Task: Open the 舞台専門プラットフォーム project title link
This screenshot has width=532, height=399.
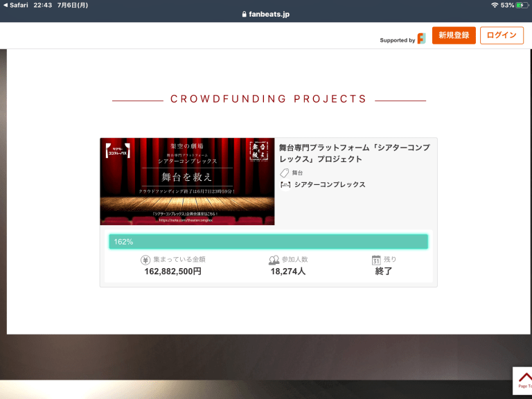Action: pyautogui.click(x=354, y=153)
